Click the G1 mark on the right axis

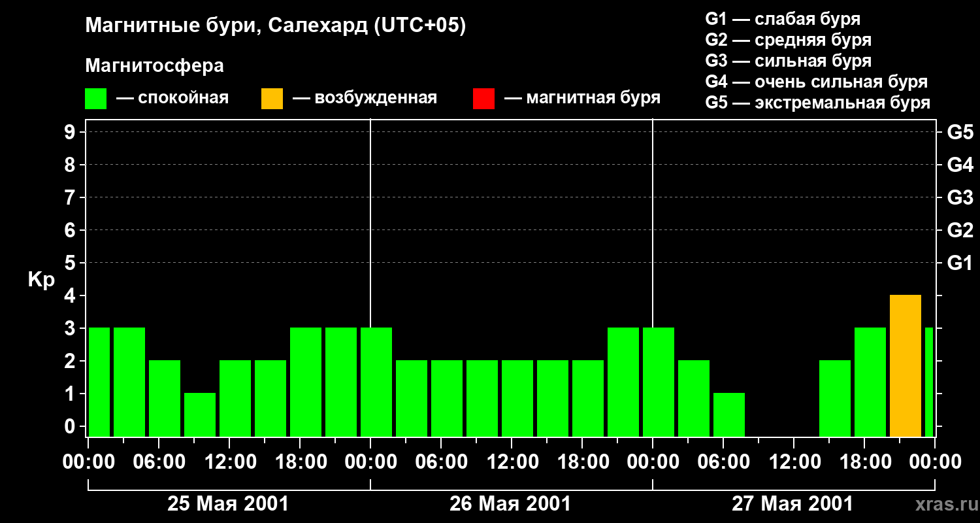click(960, 263)
